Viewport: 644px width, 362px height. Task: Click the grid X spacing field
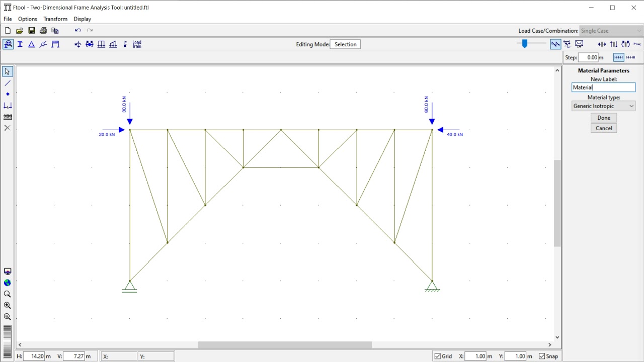click(x=475, y=356)
